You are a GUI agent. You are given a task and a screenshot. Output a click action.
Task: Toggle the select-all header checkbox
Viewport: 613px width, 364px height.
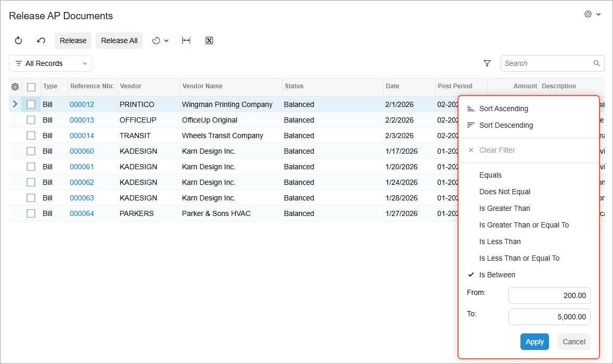pos(31,87)
